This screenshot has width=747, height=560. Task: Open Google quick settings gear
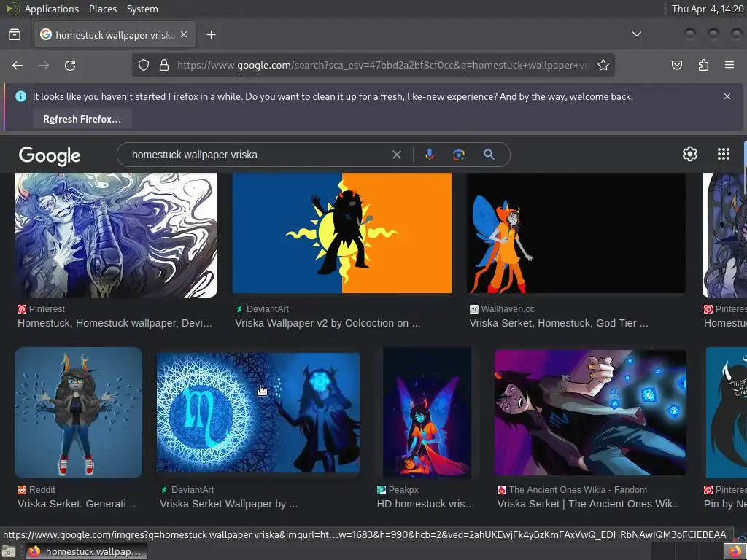click(x=690, y=154)
